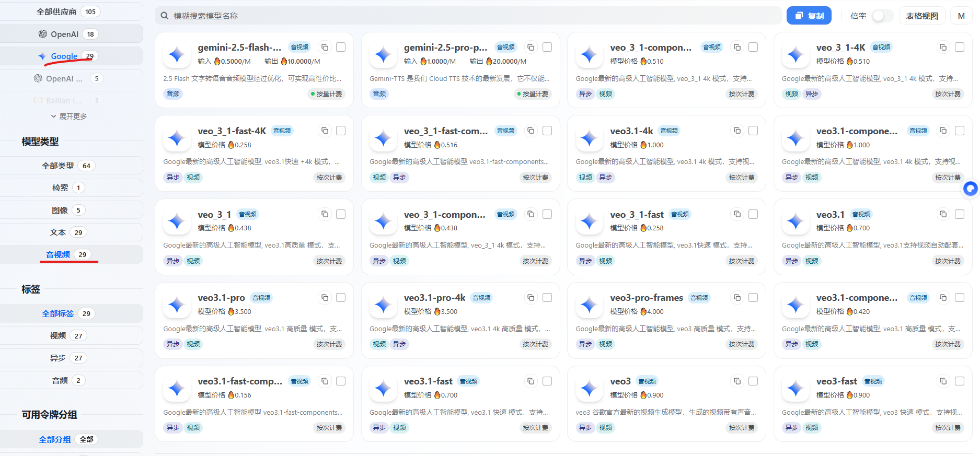Open the M dropdown button
980x456 pixels.
click(961, 16)
